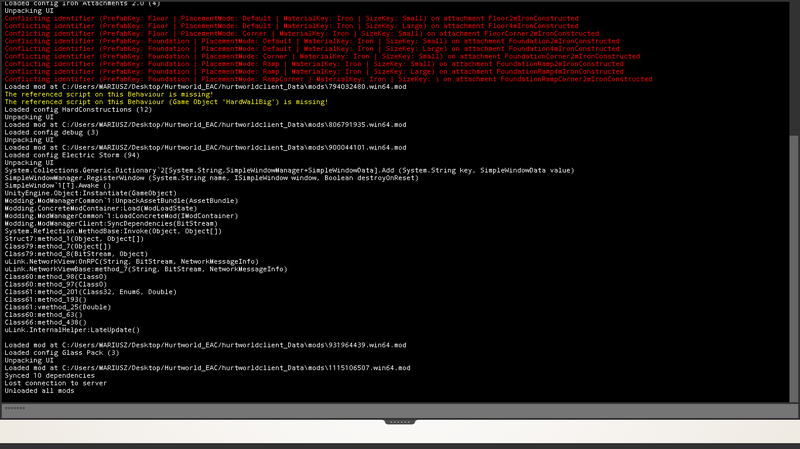Select 'Modding.ModManagerClient:SyncDependencies(BitStream)' line
The image size is (800, 449).
(111, 223)
